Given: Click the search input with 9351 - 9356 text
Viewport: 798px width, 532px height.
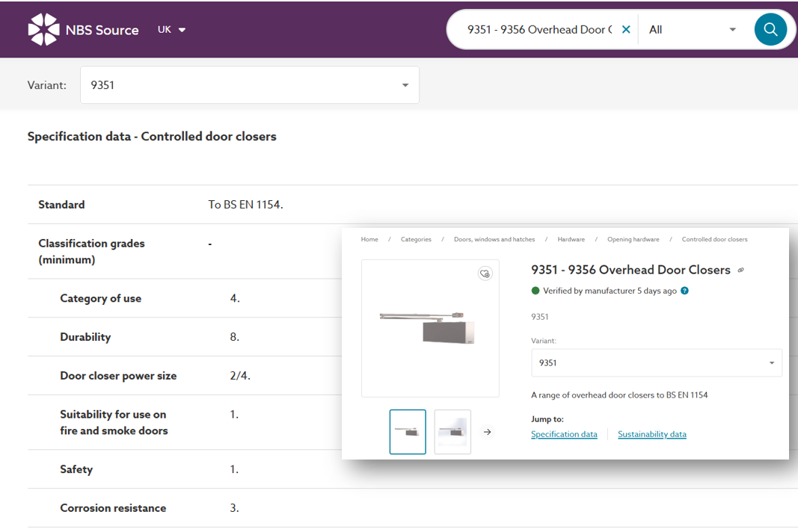Looking at the screenshot, I should click(540, 29).
